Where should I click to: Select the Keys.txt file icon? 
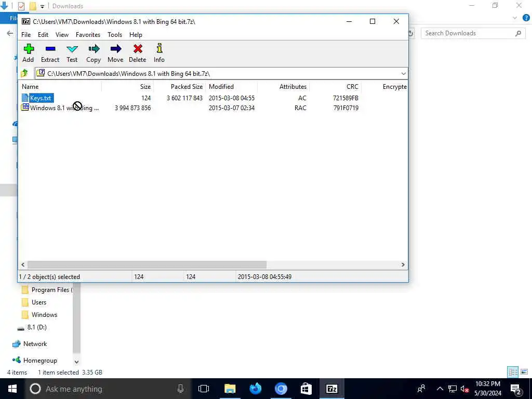pos(25,98)
